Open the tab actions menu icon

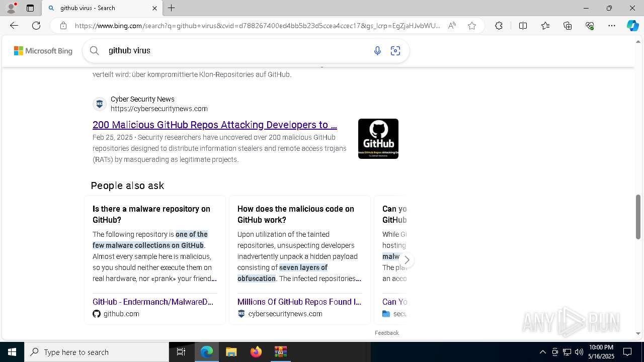(30, 8)
